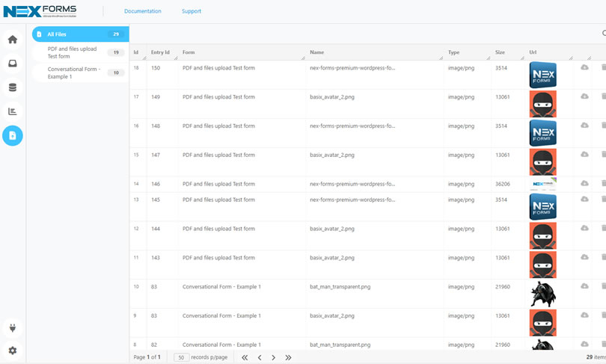The width and height of the screenshot is (606, 364).
Task: Click image/png type in entry 145 row
Action: pos(461,200)
